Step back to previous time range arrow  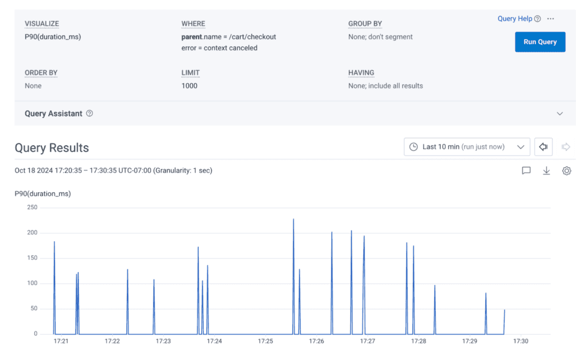click(543, 147)
